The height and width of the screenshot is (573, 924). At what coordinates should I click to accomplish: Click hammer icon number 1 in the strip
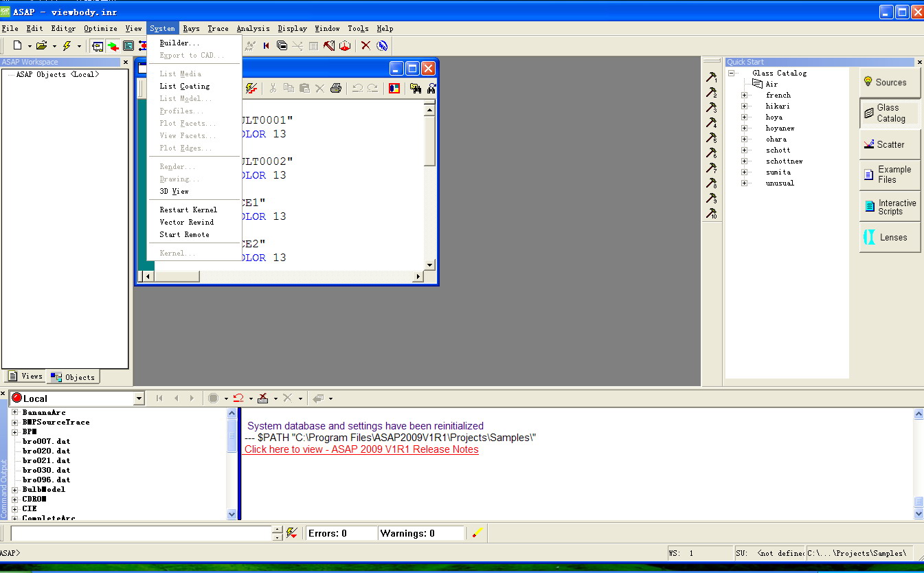coord(712,77)
